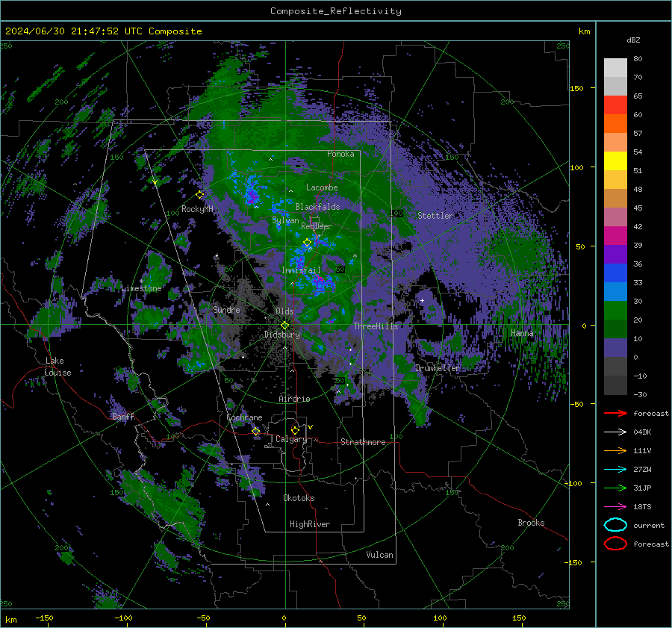The width and height of the screenshot is (672, 628).
Task: Select the bright green 20–30 dBZ swatch
Action: (x=615, y=311)
